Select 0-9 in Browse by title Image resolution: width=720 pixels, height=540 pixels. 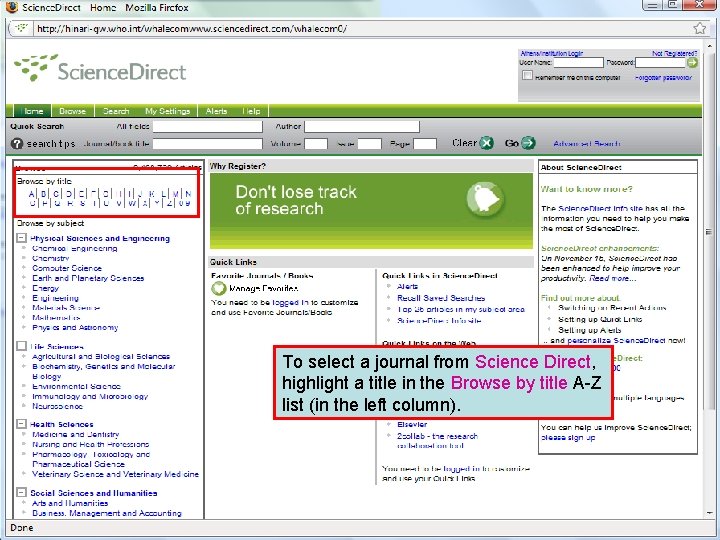click(185, 203)
